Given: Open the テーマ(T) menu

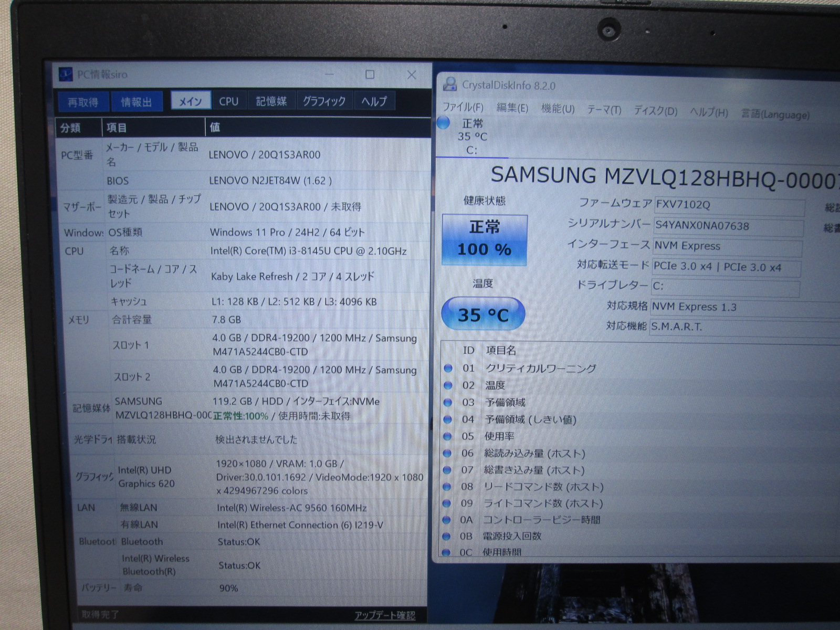Looking at the screenshot, I should [604, 110].
